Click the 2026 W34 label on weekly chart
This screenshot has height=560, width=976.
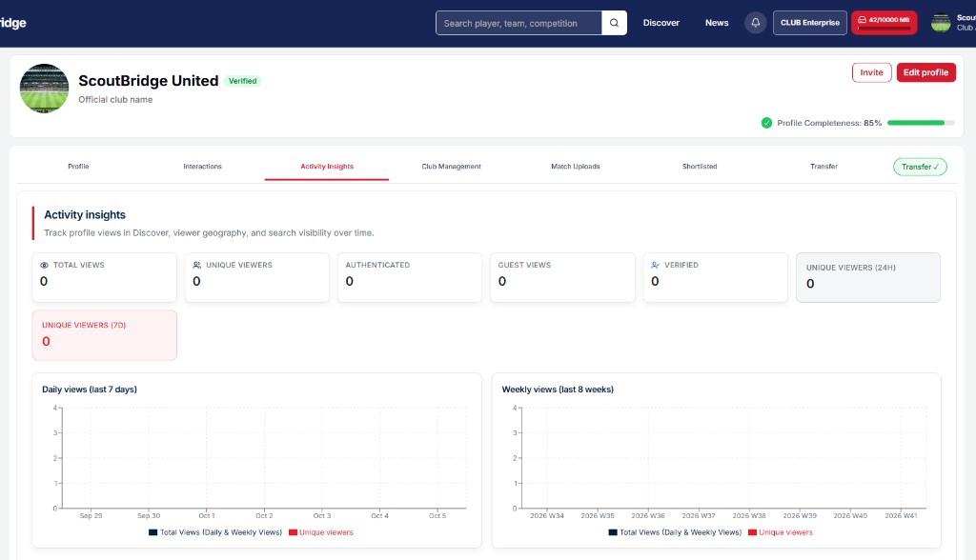[546, 516]
